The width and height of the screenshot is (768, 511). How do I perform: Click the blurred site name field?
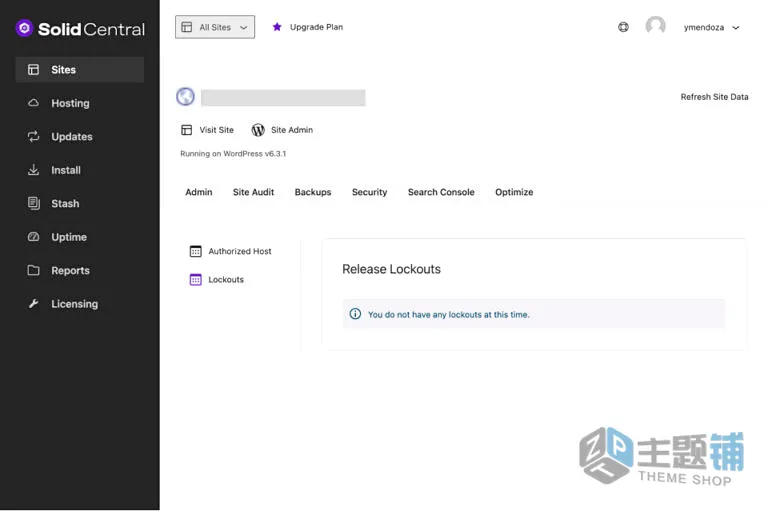[x=283, y=97]
